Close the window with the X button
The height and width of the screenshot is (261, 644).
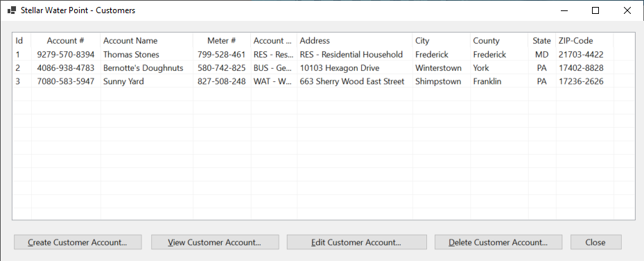[x=627, y=10]
